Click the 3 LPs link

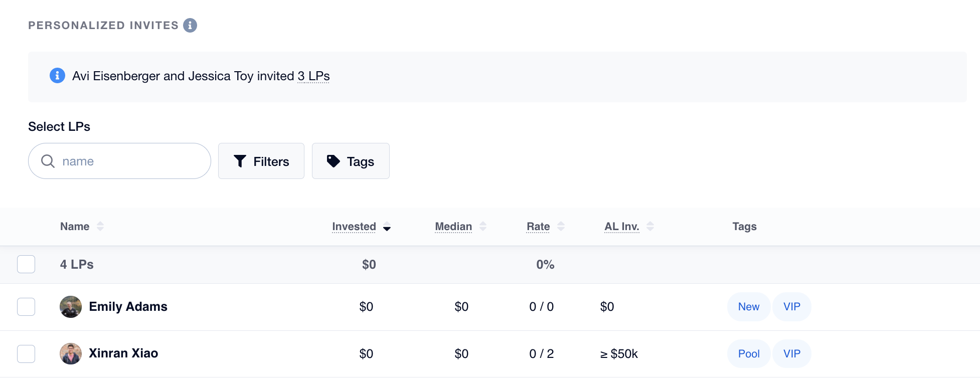313,76
